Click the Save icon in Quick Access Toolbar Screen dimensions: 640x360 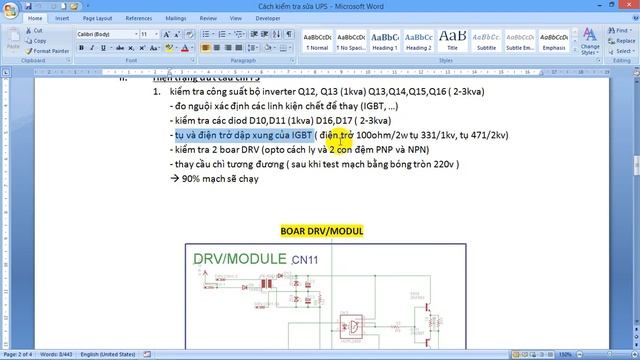pyautogui.click(x=28, y=6)
